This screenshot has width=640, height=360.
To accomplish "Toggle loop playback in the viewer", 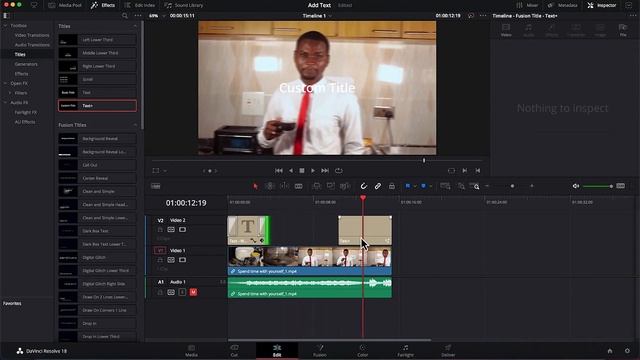I will click(x=338, y=171).
